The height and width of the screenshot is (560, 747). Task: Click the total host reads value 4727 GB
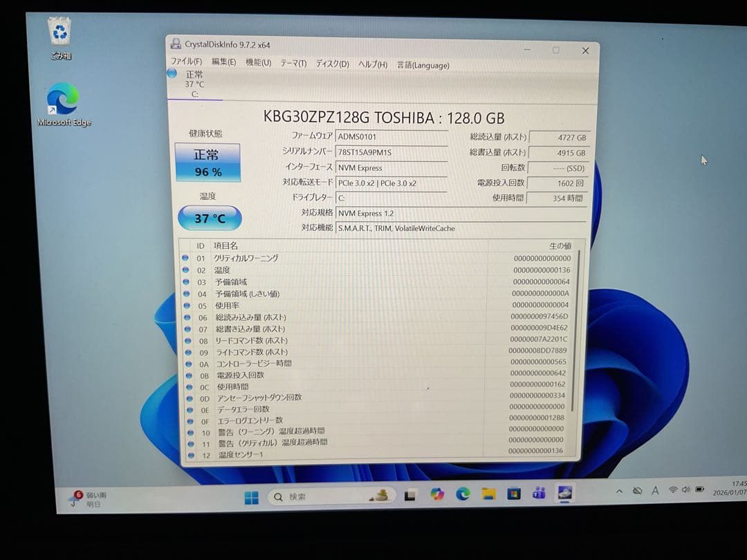559,138
